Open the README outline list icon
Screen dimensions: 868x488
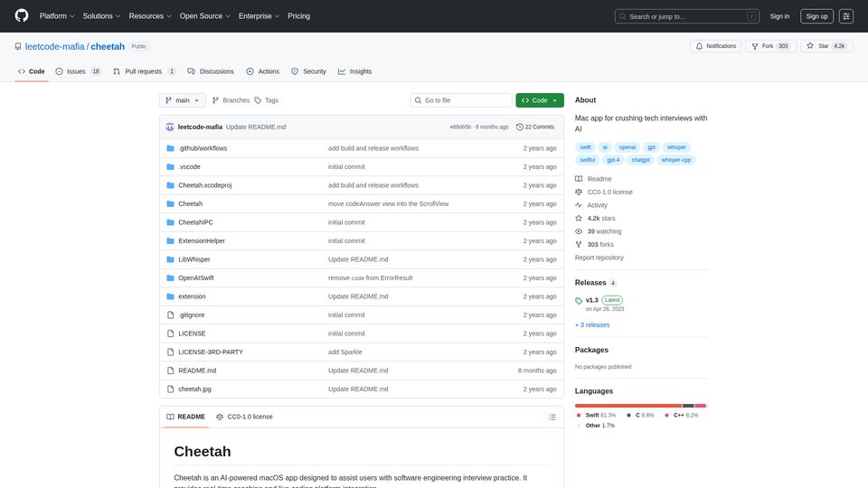[x=552, y=417]
